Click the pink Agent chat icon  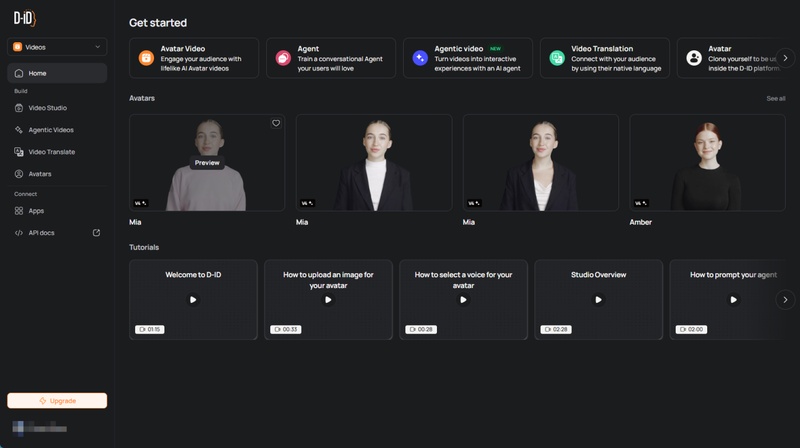pos(283,58)
